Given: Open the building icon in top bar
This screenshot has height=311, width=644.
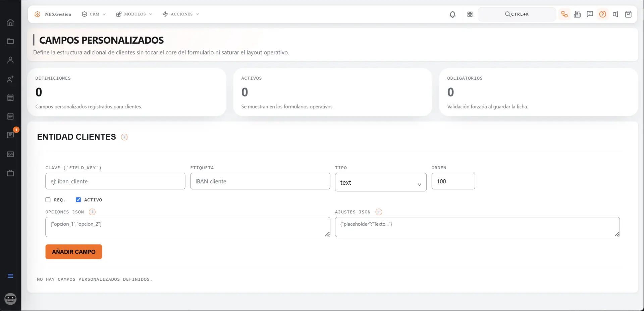Looking at the screenshot, I should click(x=577, y=14).
